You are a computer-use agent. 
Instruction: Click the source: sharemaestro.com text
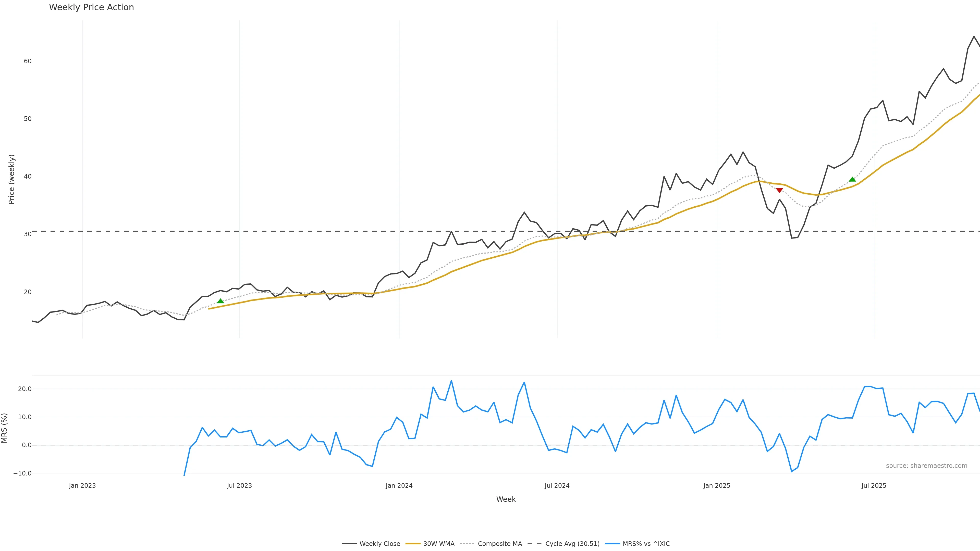click(926, 466)
